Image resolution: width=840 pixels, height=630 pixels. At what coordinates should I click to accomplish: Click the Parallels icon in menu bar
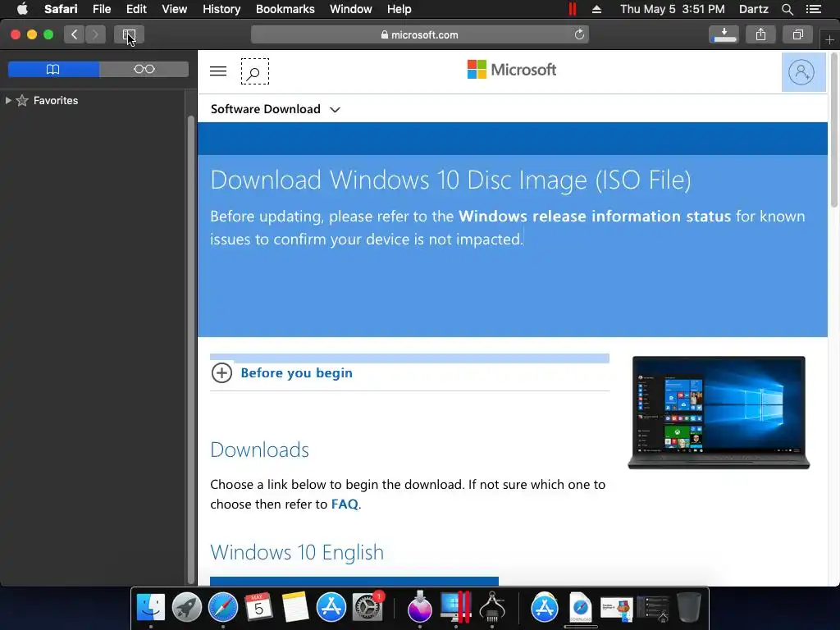pos(572,9)
